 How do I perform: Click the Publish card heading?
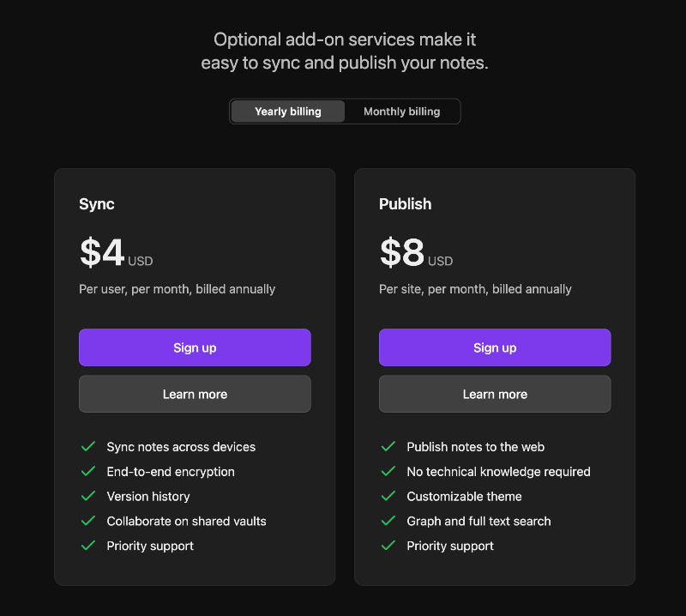[406, 204]
